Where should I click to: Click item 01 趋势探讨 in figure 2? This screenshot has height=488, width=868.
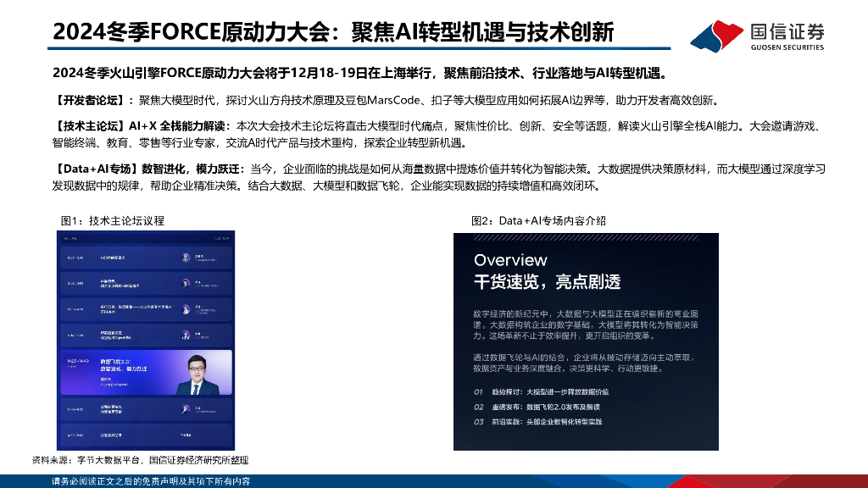pos(541,391)
